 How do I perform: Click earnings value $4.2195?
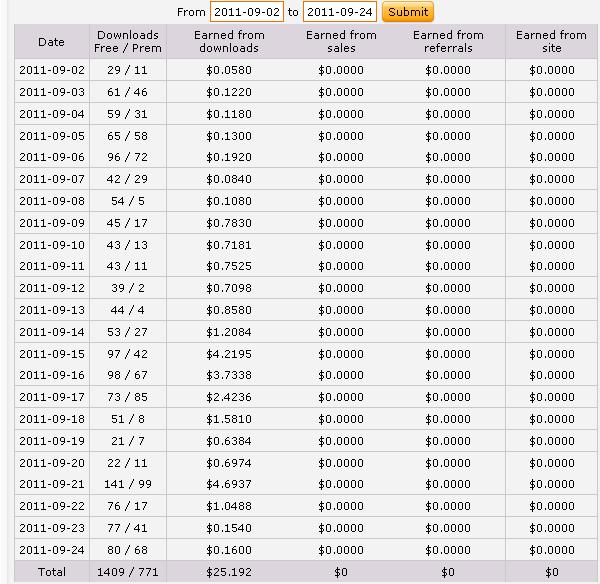point(229,354)
